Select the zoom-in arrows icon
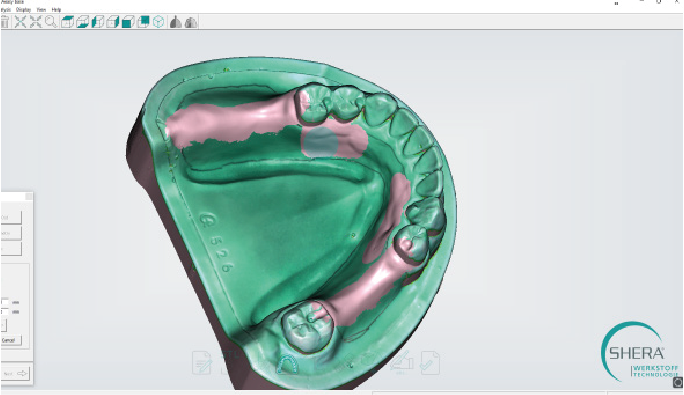 coord(20,22)
